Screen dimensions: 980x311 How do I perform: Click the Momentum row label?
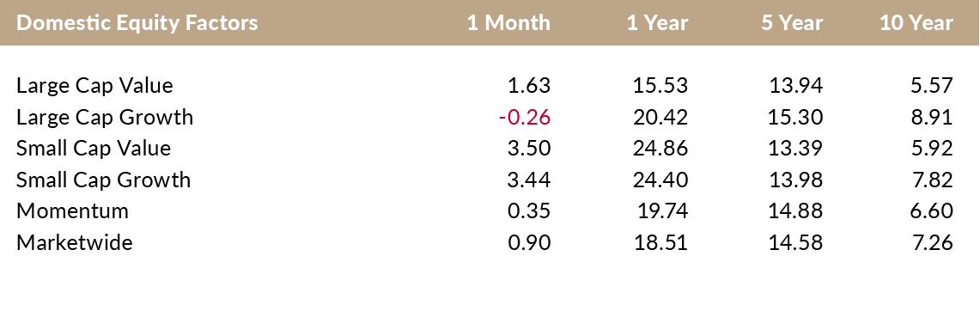[x=72, y=210]
